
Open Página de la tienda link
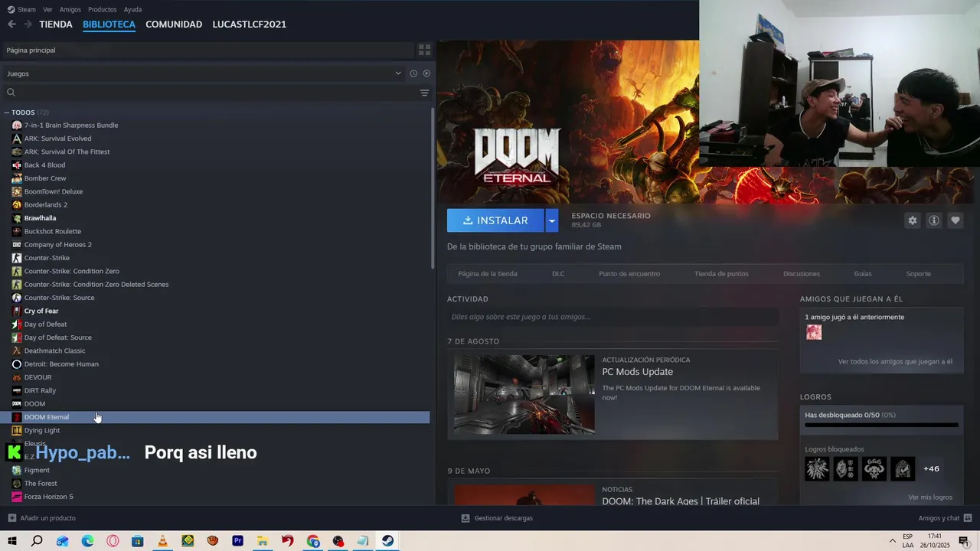[x=488, y=274]
